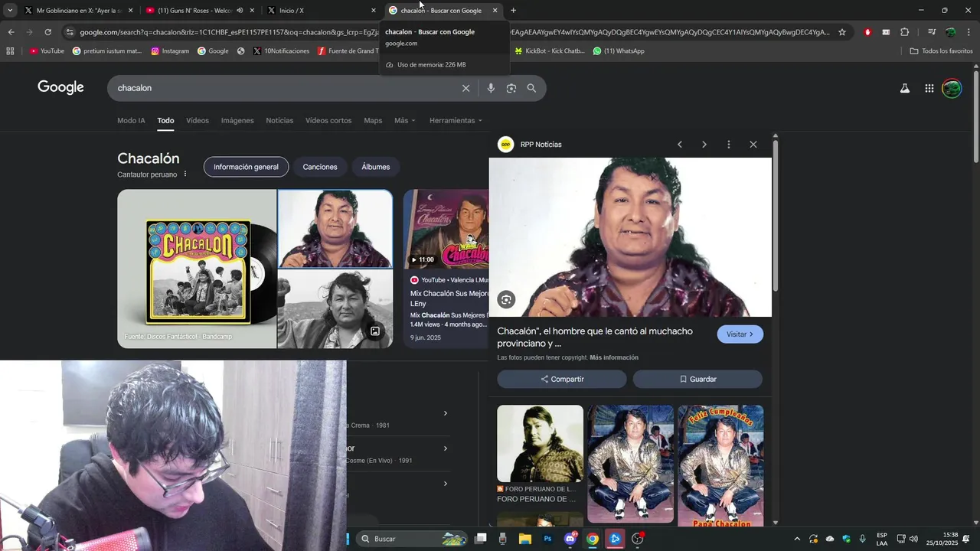Switch to the Inicio / X tab
The height and width of the screenshot is (551, 980).
[x=320, y=11]
